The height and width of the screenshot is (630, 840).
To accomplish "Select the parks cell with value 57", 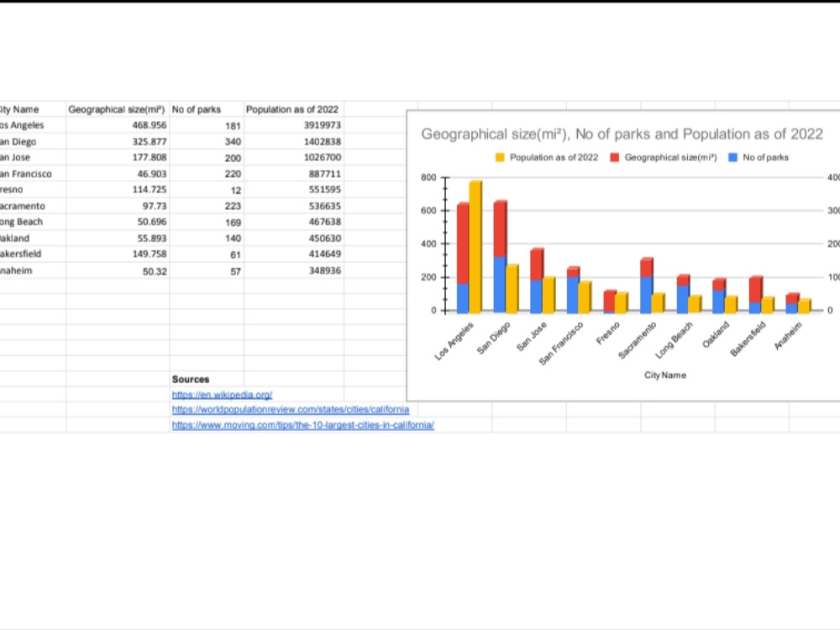I will point(207,270).
